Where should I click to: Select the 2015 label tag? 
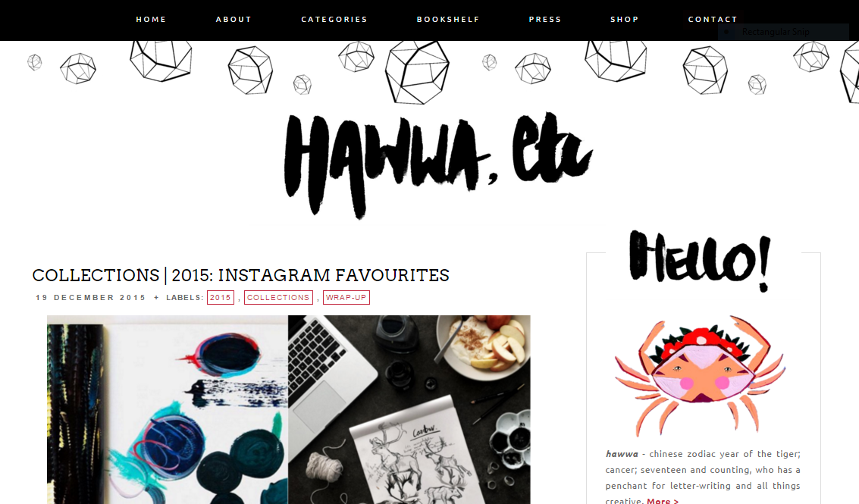pos(220,297)
